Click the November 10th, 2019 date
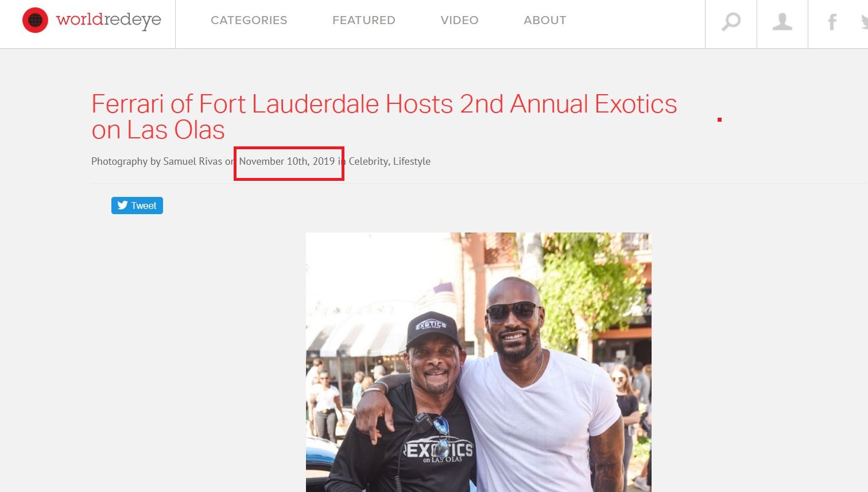 coord(287,161)
